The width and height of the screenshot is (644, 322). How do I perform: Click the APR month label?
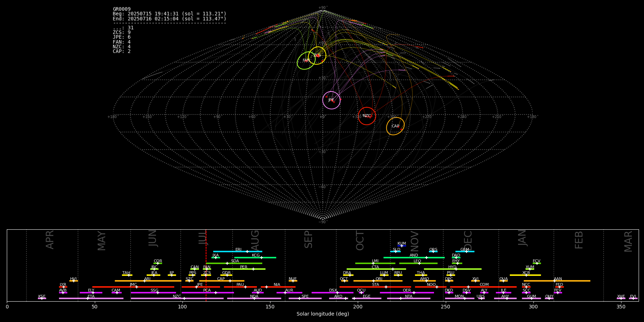coord(50,240)
